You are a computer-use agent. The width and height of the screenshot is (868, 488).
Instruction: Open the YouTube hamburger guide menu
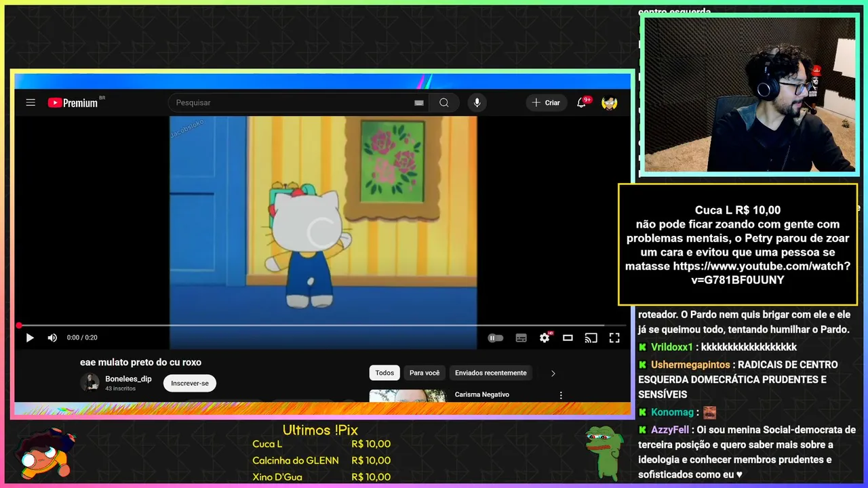click(31, 102)
